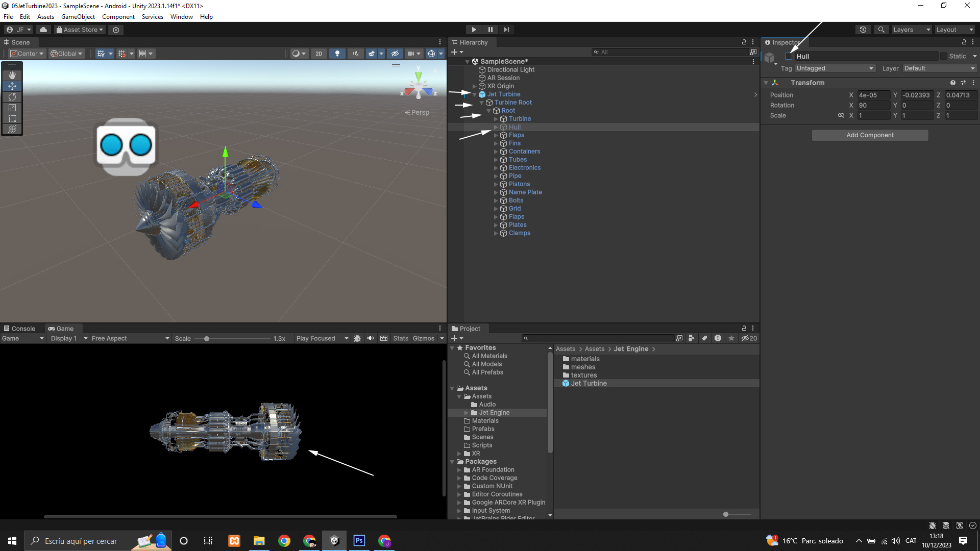Toggle the Static checkbox
The width and height of the screenshot is (980, 551).
(x=944, y=57)
